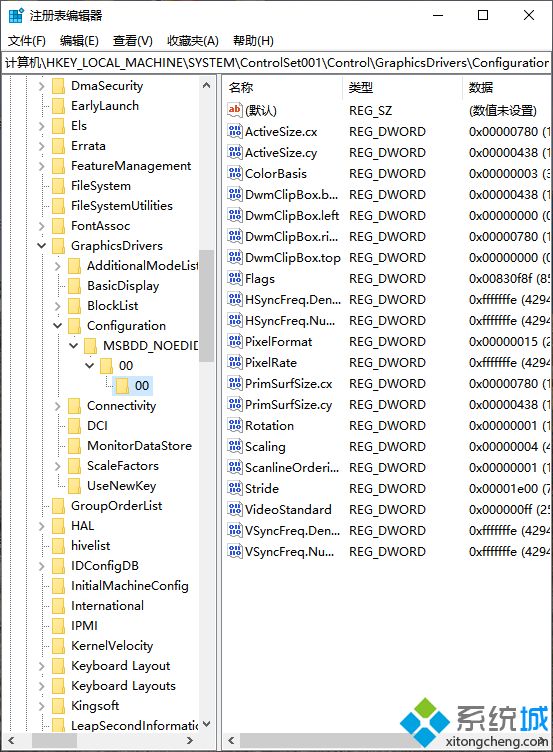The width and height of the screenshot is (553, 752).
Task: Select the folder icon of GraphicsDrivers
Action: point(59,246)
